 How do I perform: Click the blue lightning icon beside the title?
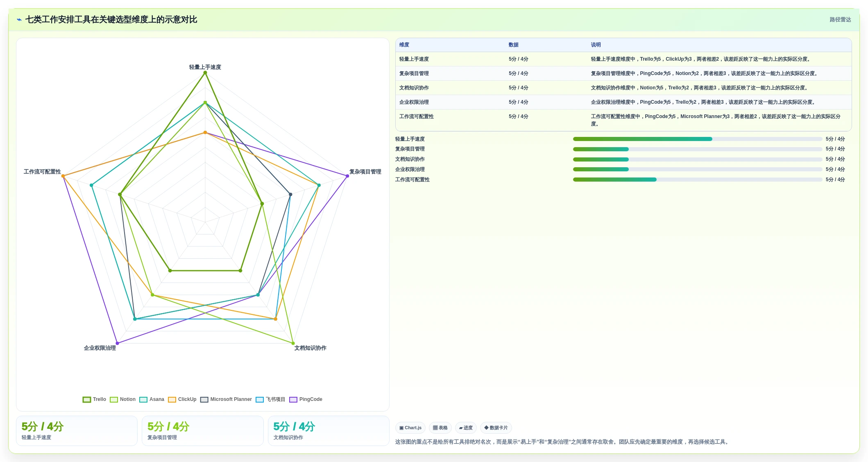19,20
